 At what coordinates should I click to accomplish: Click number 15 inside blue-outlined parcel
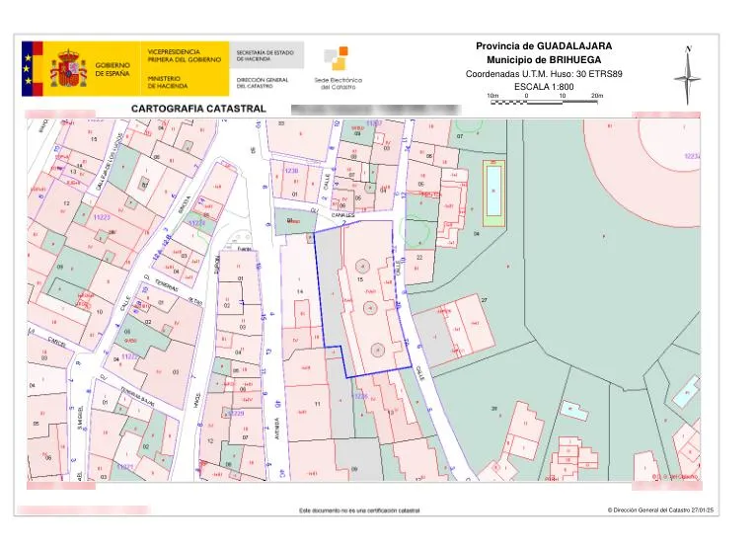360,279
